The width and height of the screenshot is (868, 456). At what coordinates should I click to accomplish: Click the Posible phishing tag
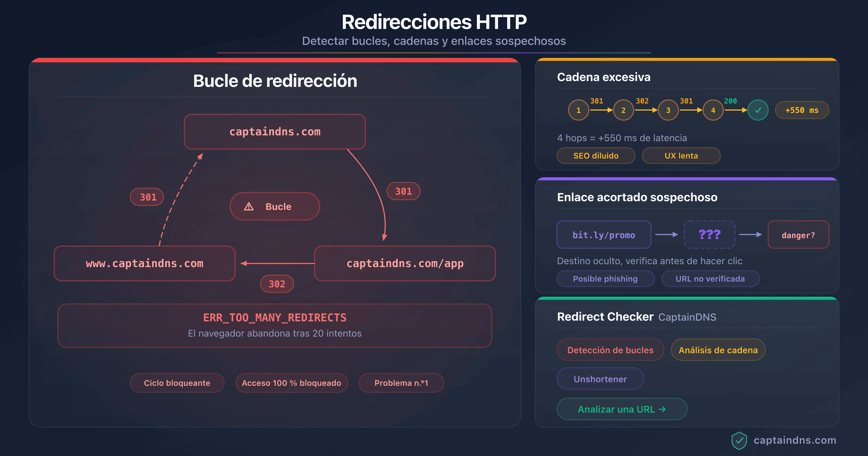coord(605,279)
